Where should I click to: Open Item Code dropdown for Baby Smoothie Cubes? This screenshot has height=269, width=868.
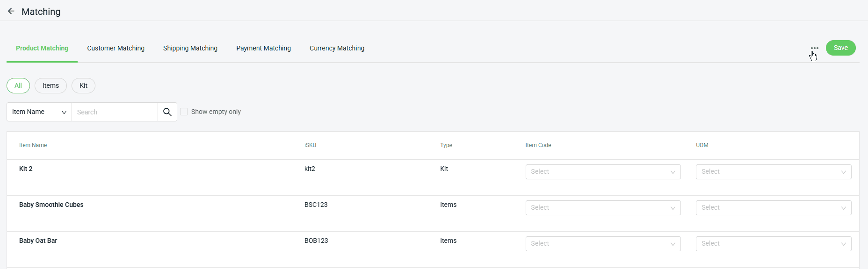[603, 208]
